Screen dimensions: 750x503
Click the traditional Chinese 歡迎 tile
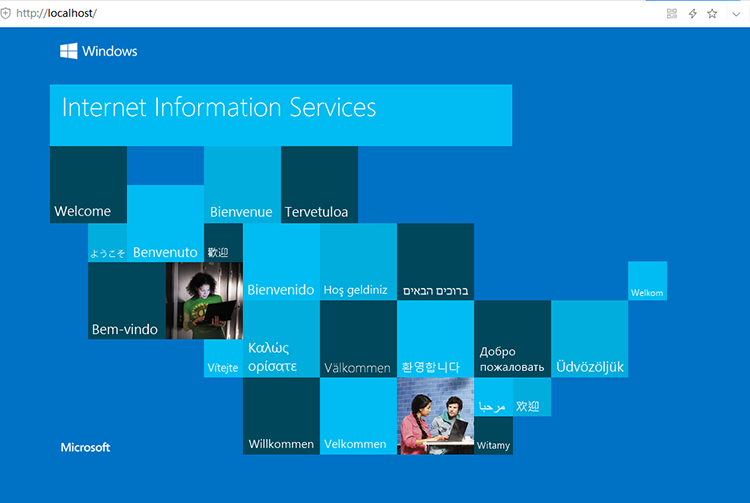223,242
